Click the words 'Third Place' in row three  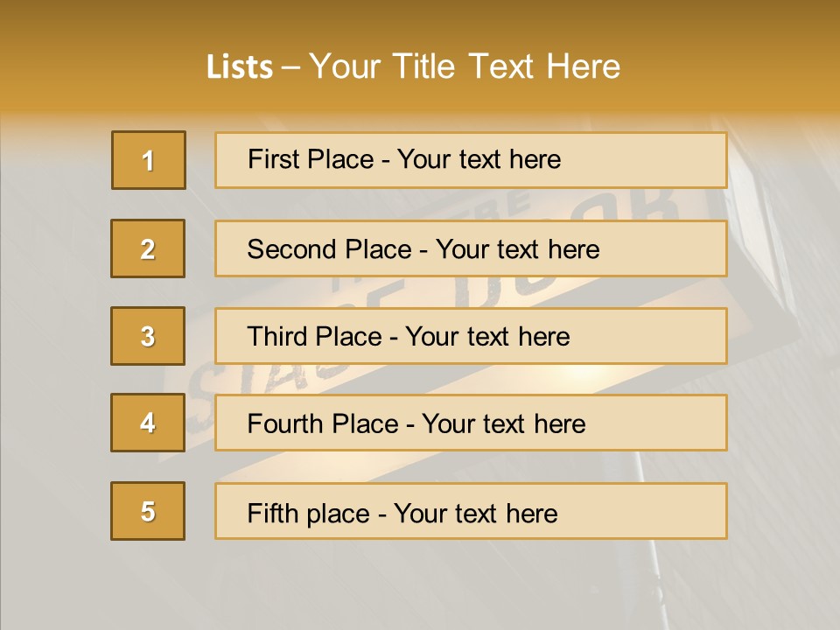(314, 336)
